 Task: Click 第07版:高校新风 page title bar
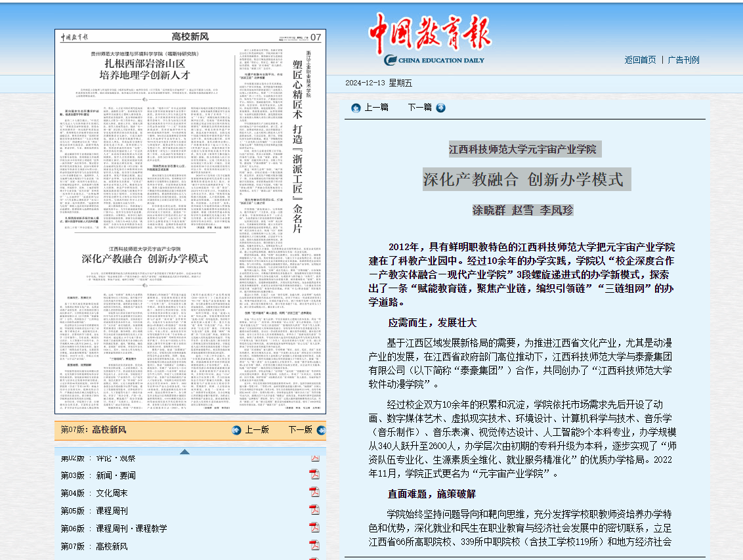click(x=93, y=430)
